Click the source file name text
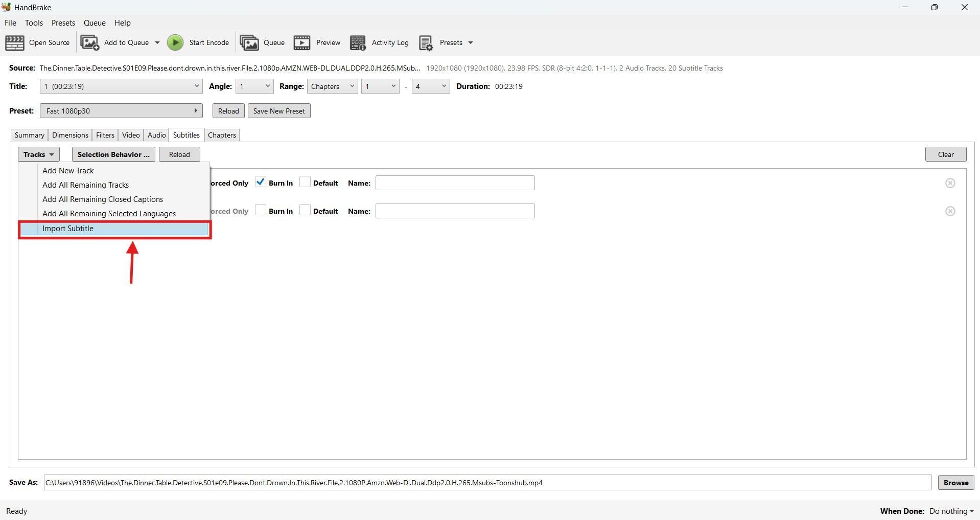 tap(230, 68)
